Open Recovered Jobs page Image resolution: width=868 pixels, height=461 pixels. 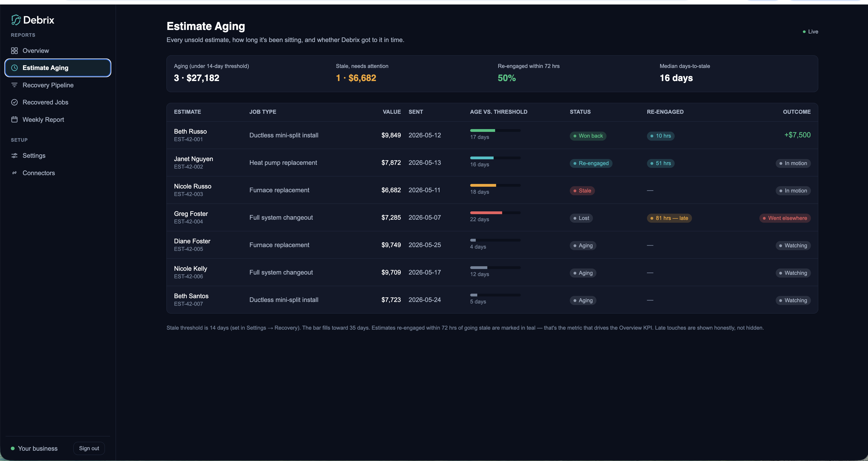(58, 102)
